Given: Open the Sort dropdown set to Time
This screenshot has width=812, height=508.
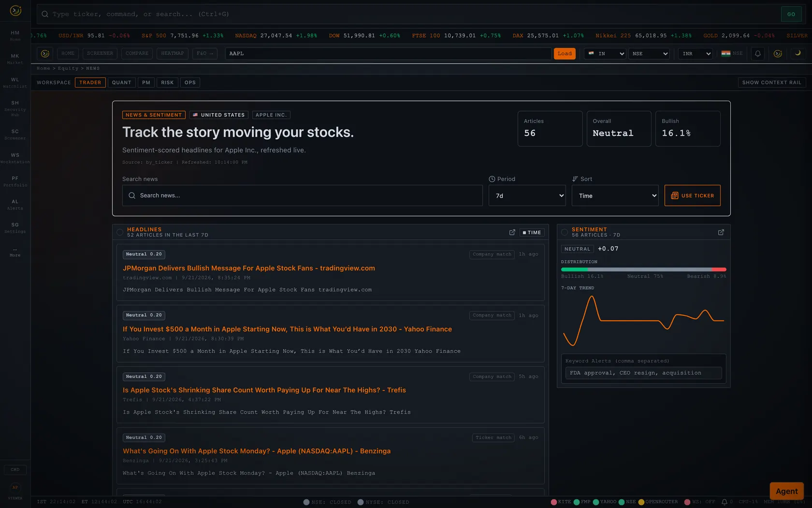Looking at the screenshot, I should point(615,195).
